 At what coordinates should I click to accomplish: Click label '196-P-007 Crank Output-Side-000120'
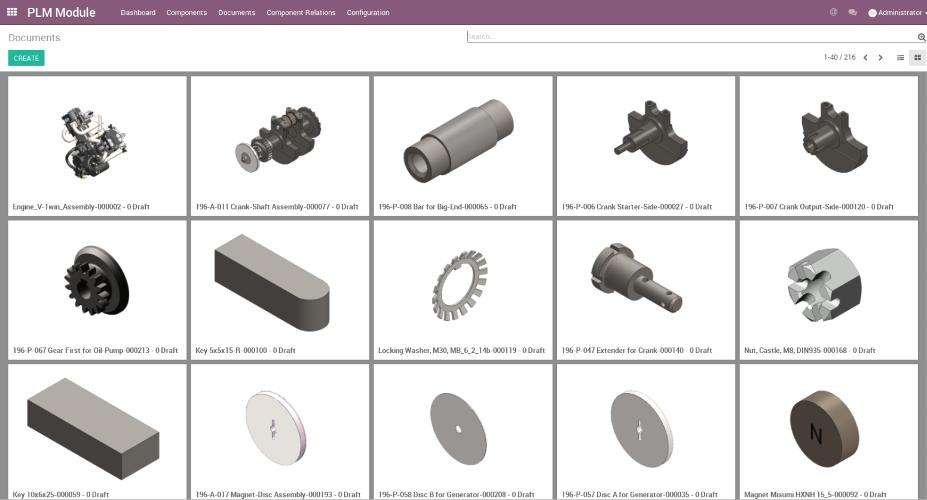805,207
